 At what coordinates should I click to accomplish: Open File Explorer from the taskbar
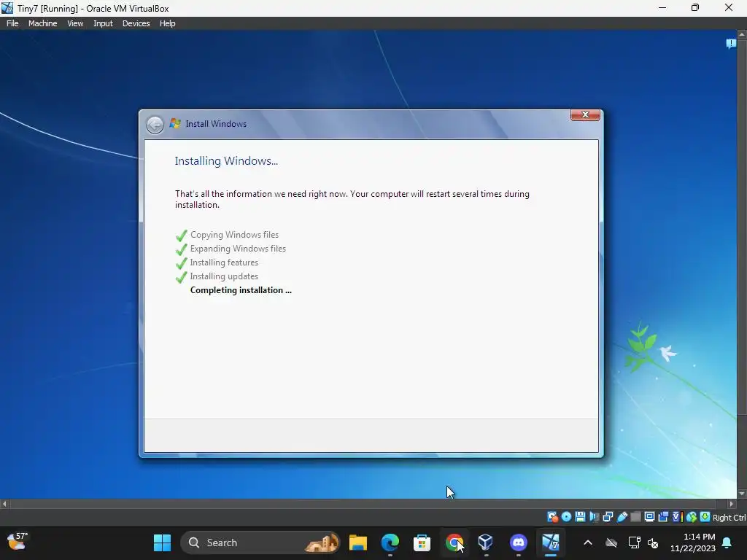point(357,542)
